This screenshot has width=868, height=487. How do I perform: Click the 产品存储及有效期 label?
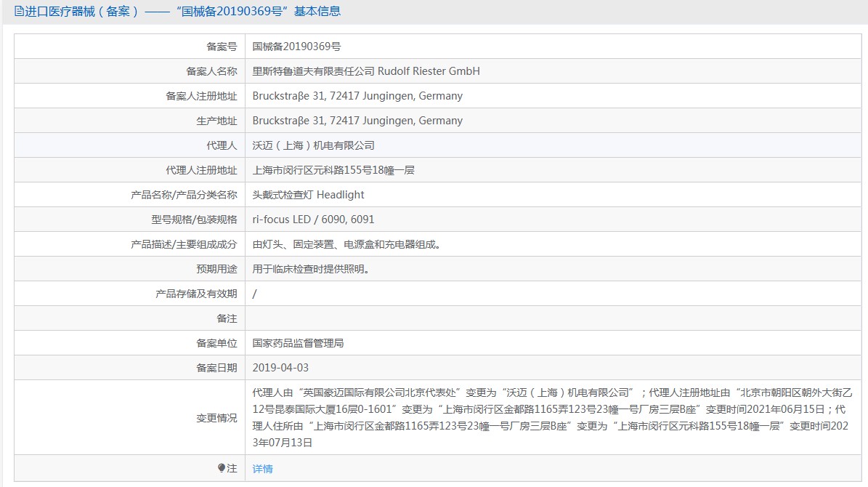click(196, 294)
